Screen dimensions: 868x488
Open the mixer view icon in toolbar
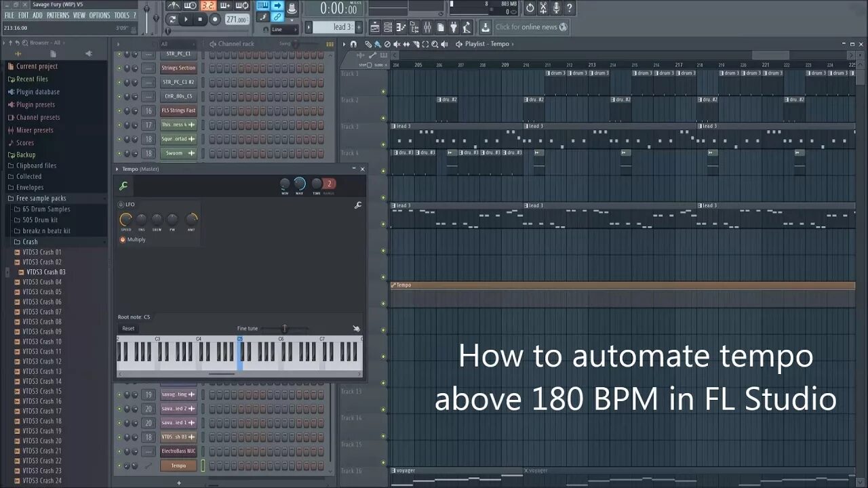click(x=427, y=27)
